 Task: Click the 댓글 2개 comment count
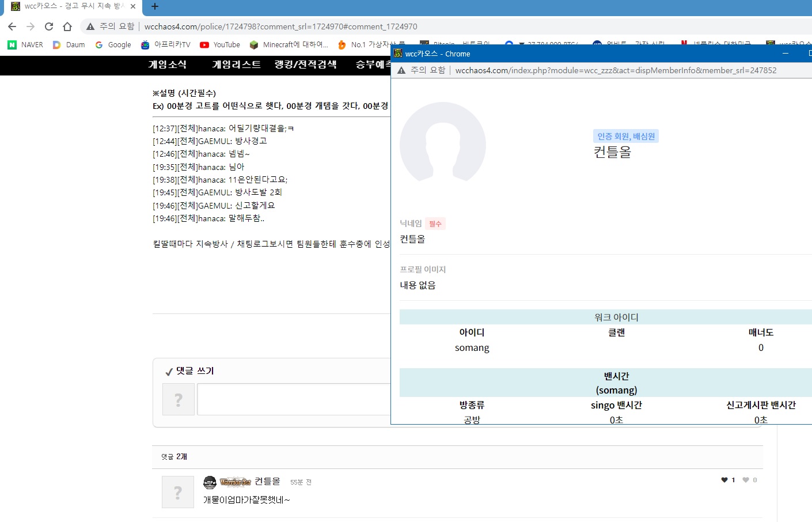click(x=174, y=456)
